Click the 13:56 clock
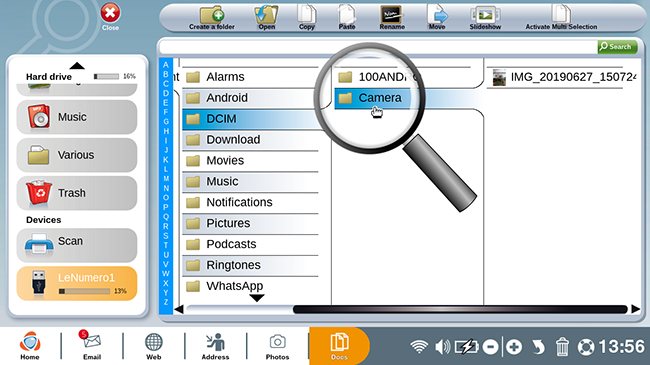Viewport: 650px width, 365px height. pos(621,346)
